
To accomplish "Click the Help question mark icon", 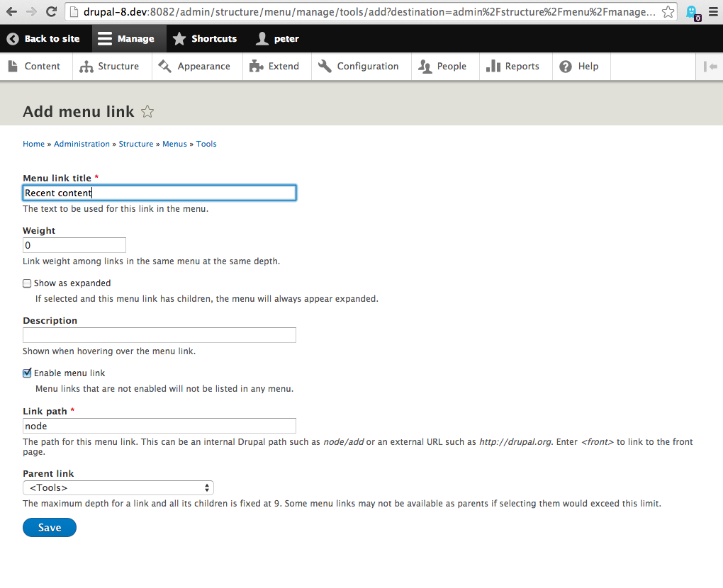I will 566,67.
